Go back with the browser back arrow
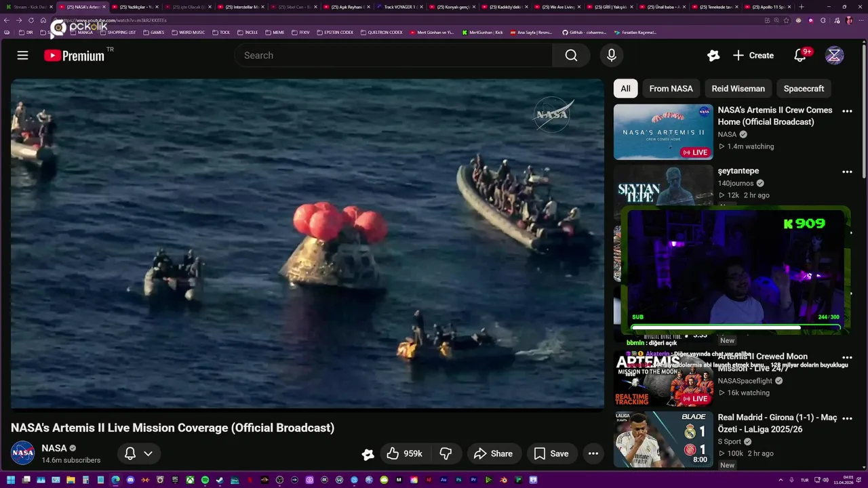The height and width of the screenshot is (488, 868). [6, 20]
